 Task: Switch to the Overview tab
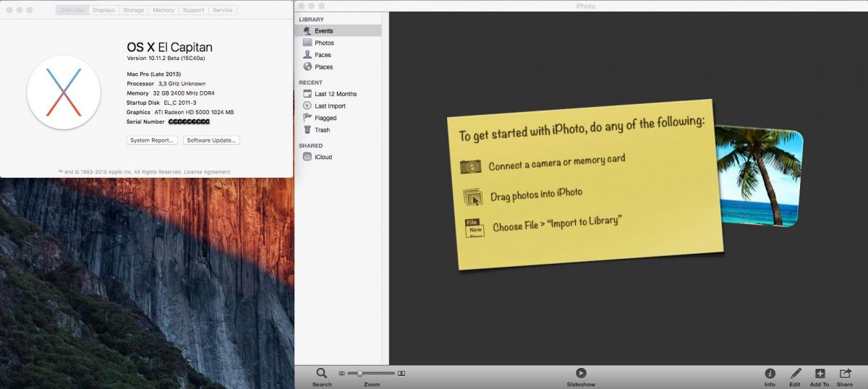pyautogui.click(x=72, y=10)
